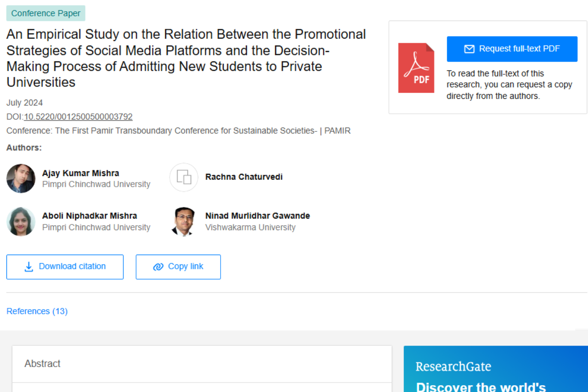Click the download arrow icon on Download citation
This screenshot has width=588, height=392.
point(28,267)
